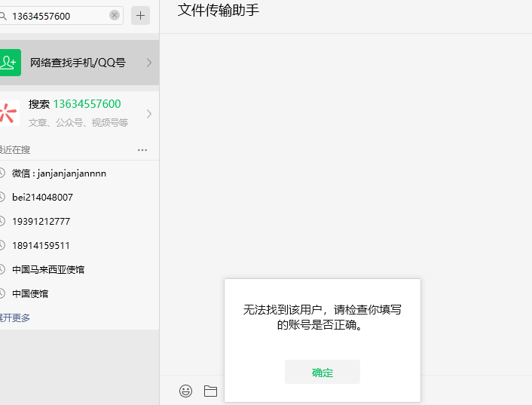The height and width of the screenshot is (405, 532).
Task: Select recent search bei214048007
Action: [x=79, y=198]
